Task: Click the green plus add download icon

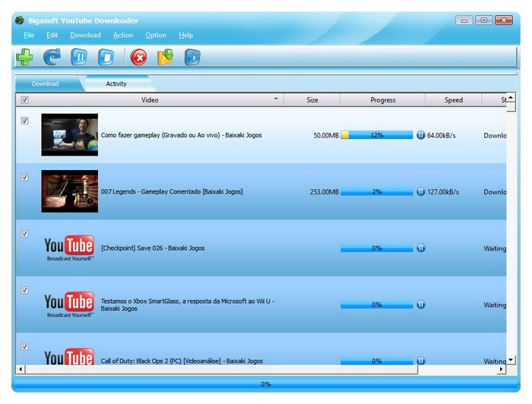Action: (25, 57)
